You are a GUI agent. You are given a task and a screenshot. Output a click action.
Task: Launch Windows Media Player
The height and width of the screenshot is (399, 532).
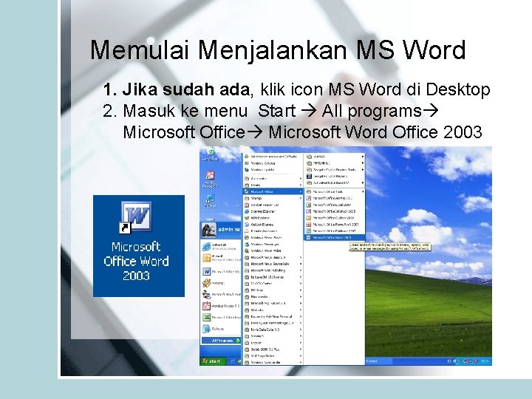coord(273,237)
